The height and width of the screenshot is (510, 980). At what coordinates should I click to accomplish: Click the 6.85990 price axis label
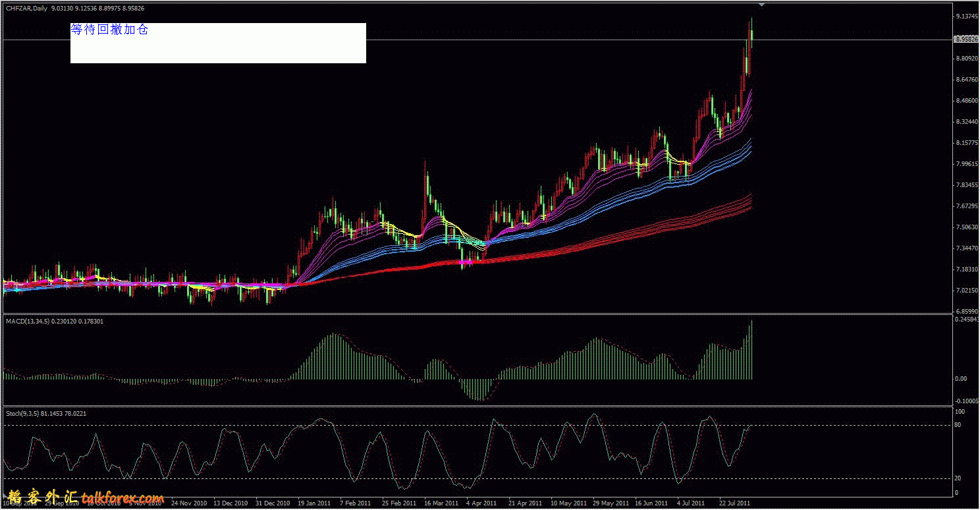point(967,311)
